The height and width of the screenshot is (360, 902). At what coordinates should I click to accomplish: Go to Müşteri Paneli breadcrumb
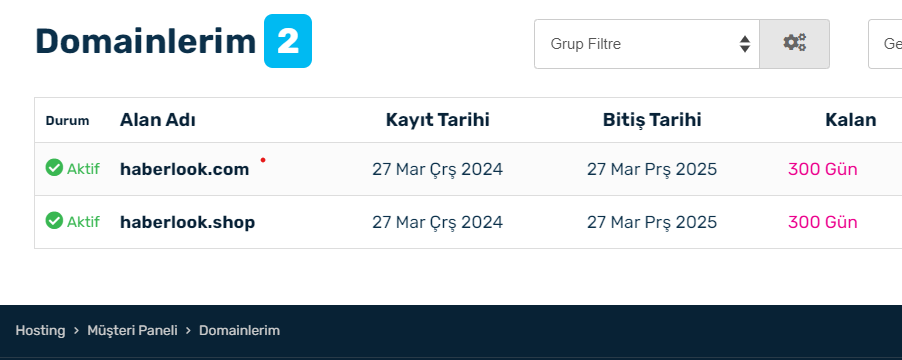pyautogui.click(x=132, y=331)
